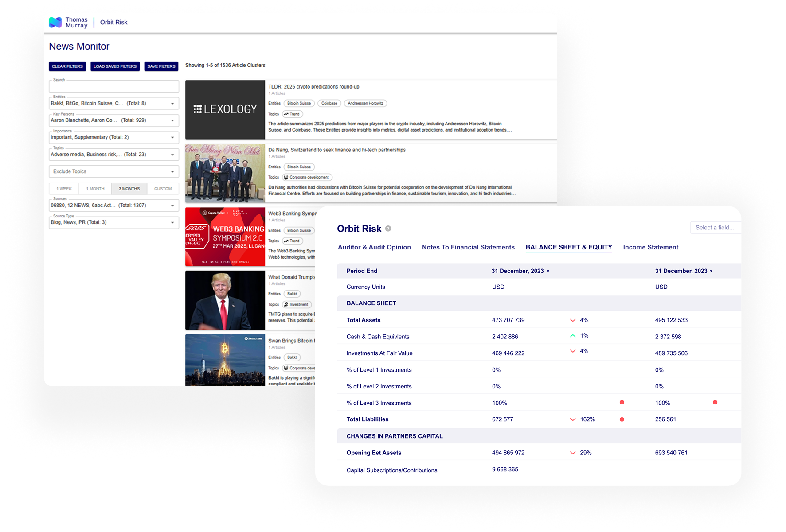786x532 pixels.
Task: Click the red alert dot in Total Liabilities row
Action: point(622,419)
